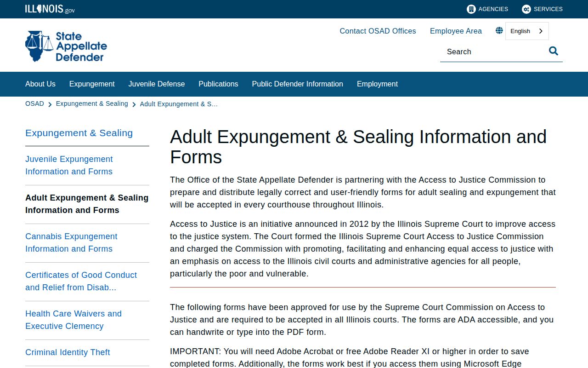The height and width of the screenshot is (368, 588).
Task: Open Cannabis Expungement Information and Forms
Action: pos(71,242)
